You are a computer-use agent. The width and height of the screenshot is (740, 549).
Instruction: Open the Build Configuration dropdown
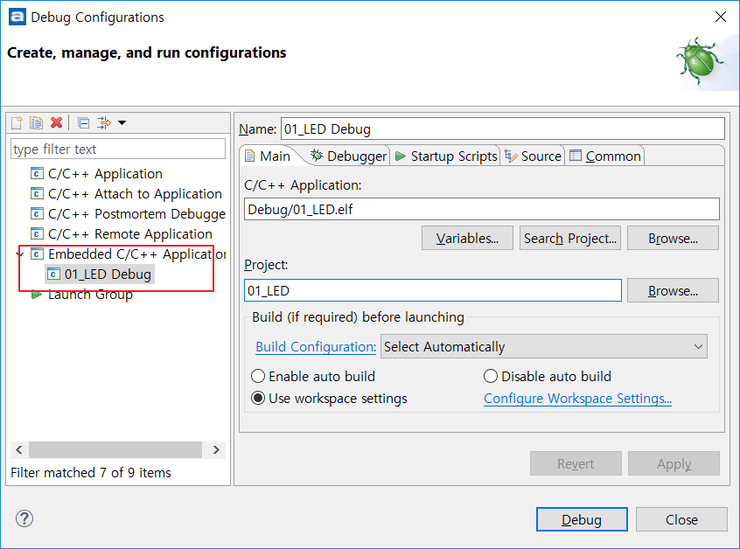[x=544, y=347]
